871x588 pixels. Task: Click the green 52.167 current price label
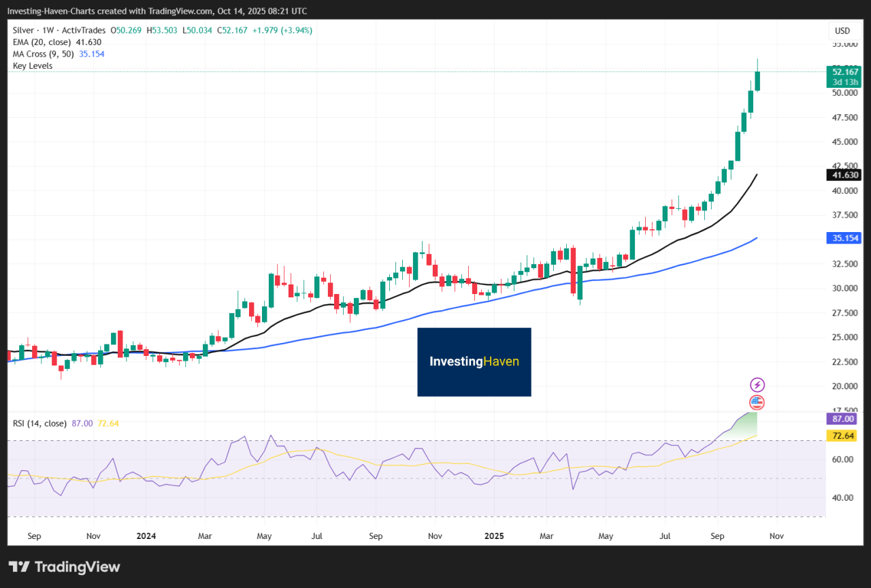[x=844, y=71]
